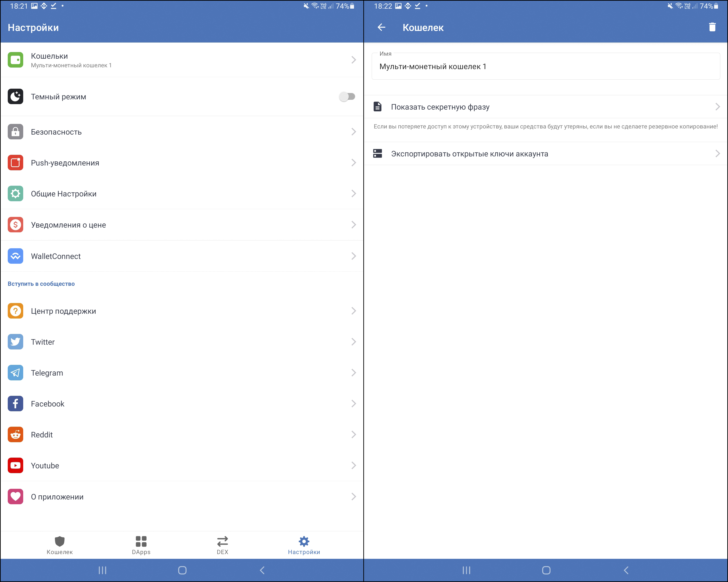Image resolution: width=728 pixels, height=582 pixels.
Task: Tap the secret phrase document icon
Action: click(x=377, y=107)
